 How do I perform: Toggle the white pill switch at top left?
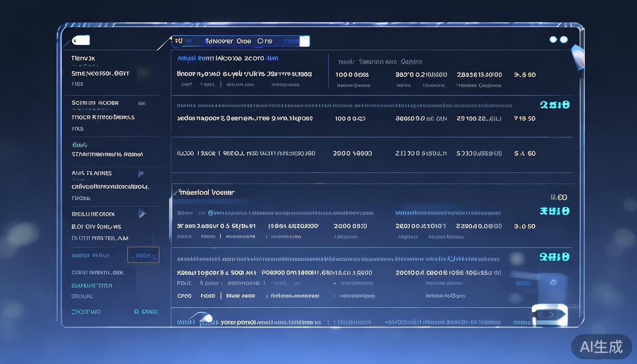pyautogui.click(x=82, y=40)
